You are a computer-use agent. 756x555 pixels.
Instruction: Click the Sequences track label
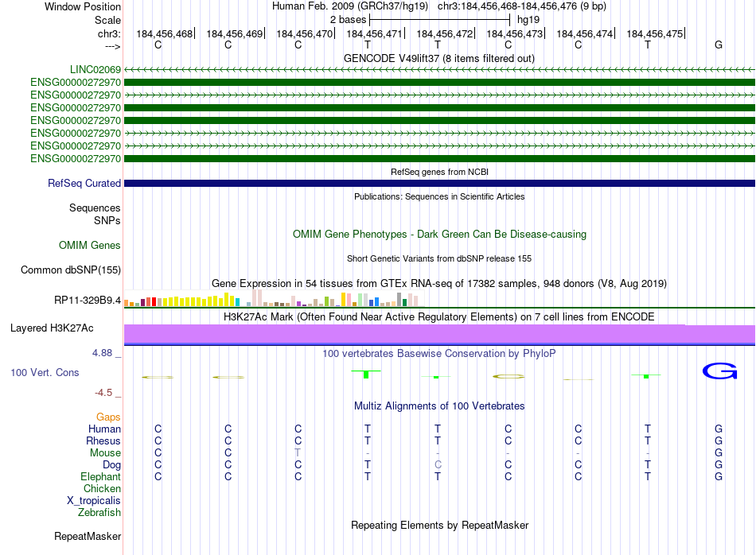tap(95, 208)
